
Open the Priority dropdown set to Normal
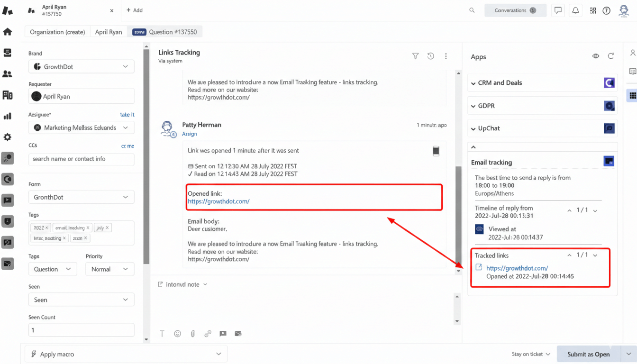tap(109, 269)
